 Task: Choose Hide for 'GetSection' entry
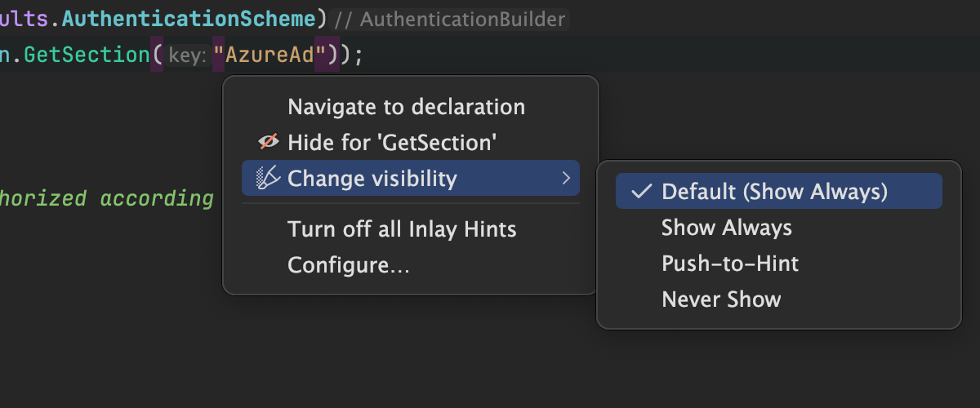(392, 142)
